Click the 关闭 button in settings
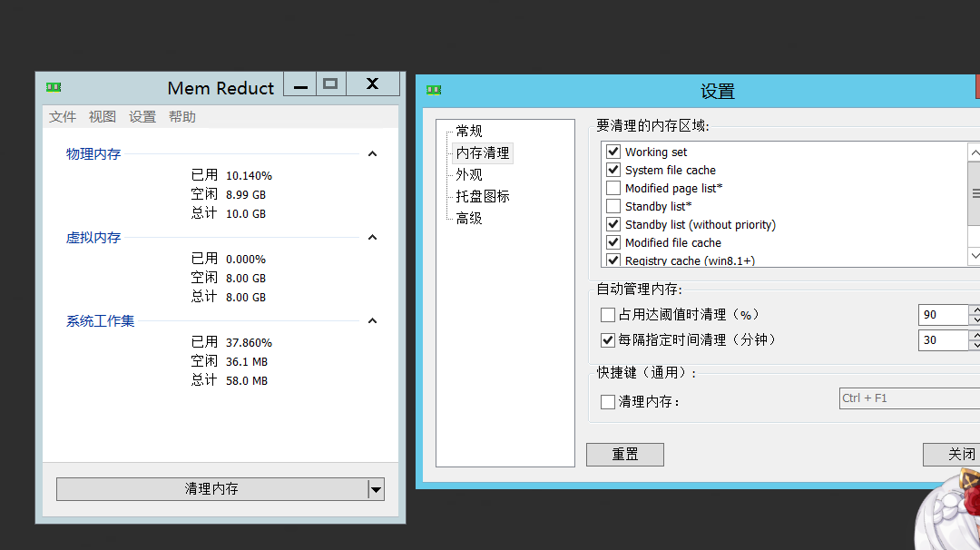 [x=952, y=455]
